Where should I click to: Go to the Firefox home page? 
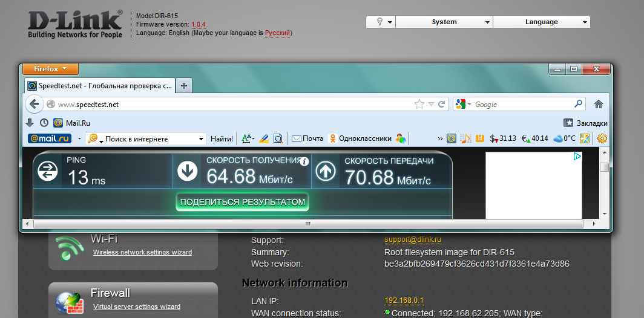(599, 104)
